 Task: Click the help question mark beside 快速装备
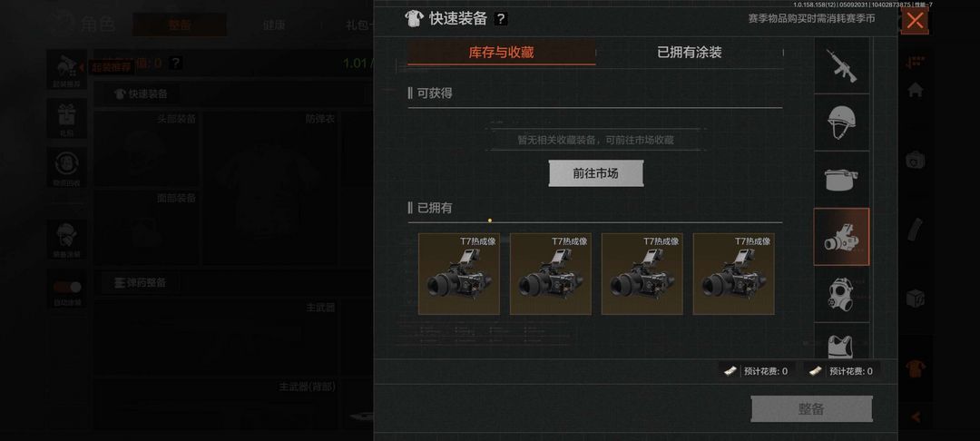tap(500, 19)
